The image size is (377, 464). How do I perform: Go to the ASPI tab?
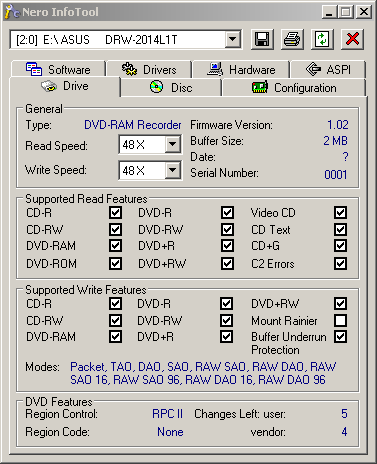[x=328, y=69]
